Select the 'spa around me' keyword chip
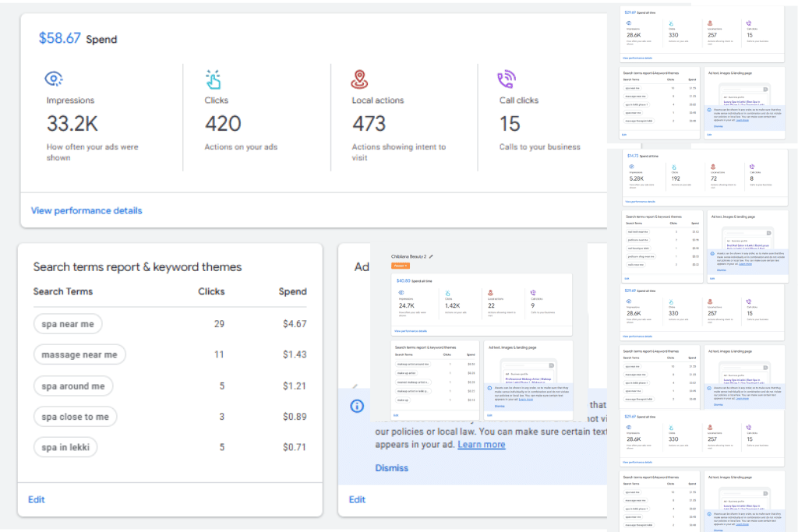 [73, 386]
